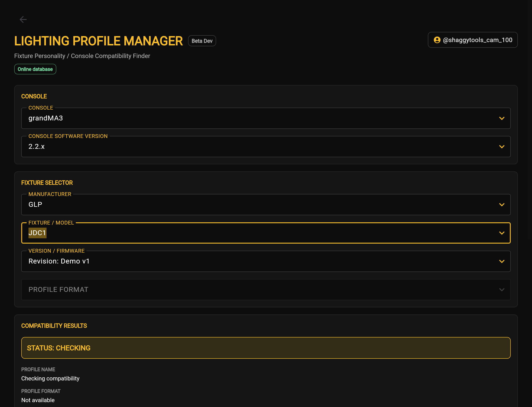
Task: Click the chevron on Version / Firmware field
Action: click(x=502, y=261)
